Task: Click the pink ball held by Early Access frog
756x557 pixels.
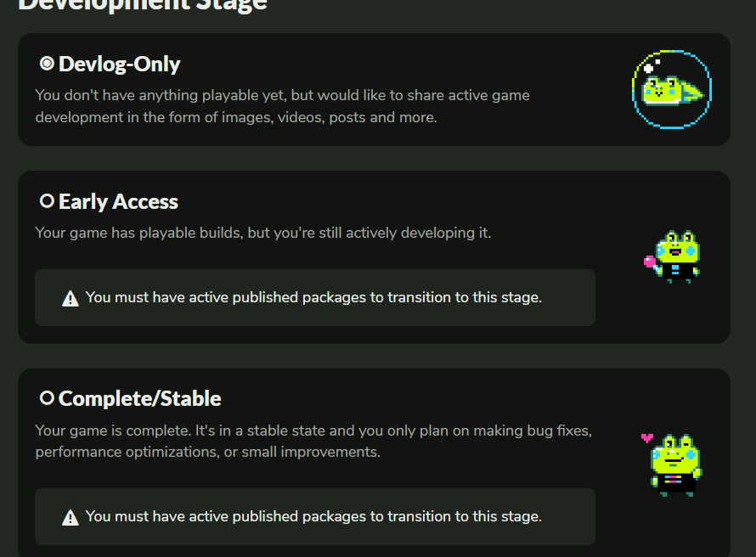Action: tap(650, 262)
